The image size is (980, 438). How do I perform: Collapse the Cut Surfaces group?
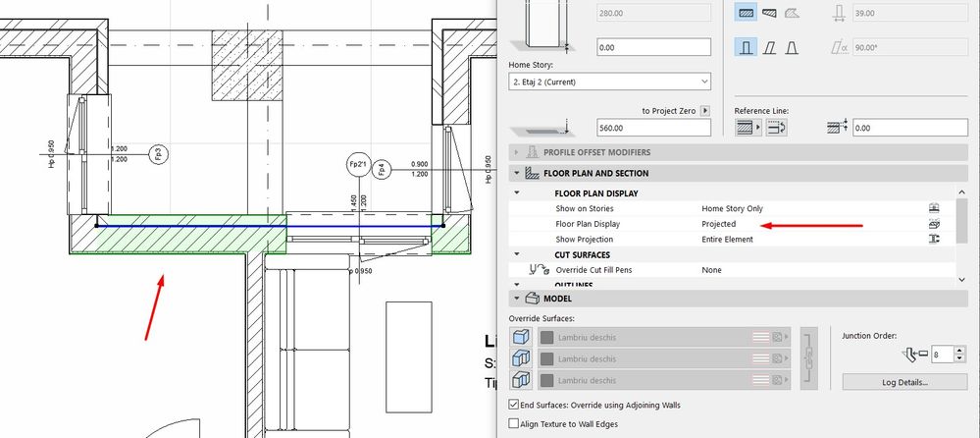click(x=516, y=254)
